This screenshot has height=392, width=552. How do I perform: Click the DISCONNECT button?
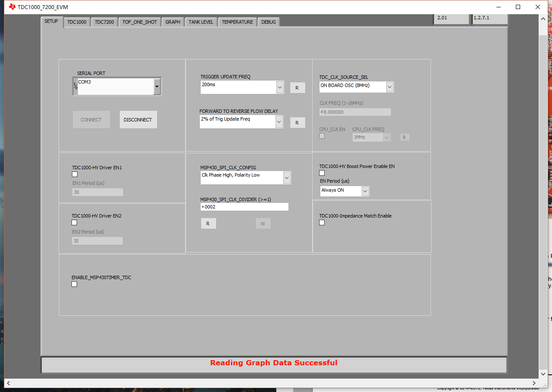point(138,120)
